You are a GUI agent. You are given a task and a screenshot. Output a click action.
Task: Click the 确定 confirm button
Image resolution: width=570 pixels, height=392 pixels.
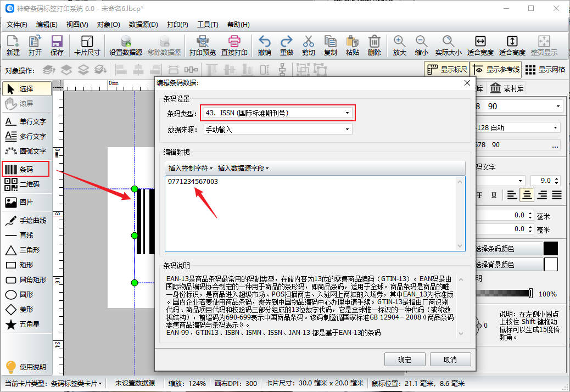point(404,360)
